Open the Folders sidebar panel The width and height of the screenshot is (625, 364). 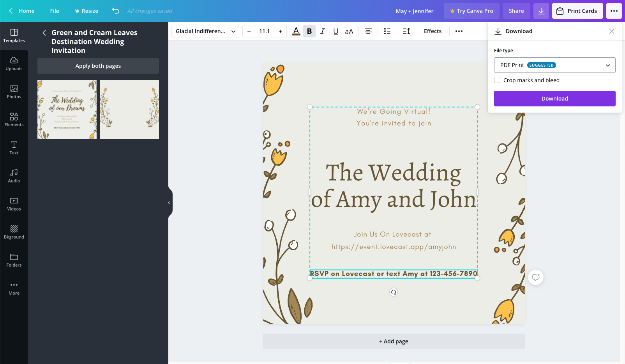(14, 260)
